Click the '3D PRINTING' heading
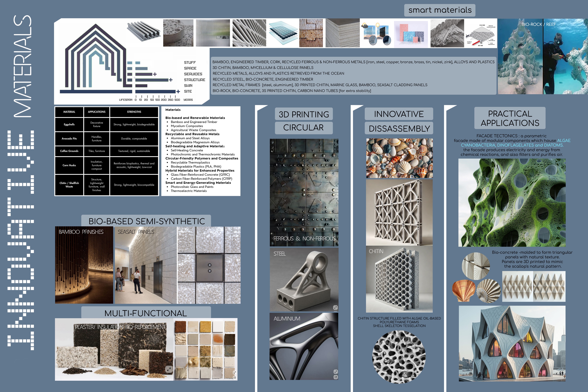 304,114
